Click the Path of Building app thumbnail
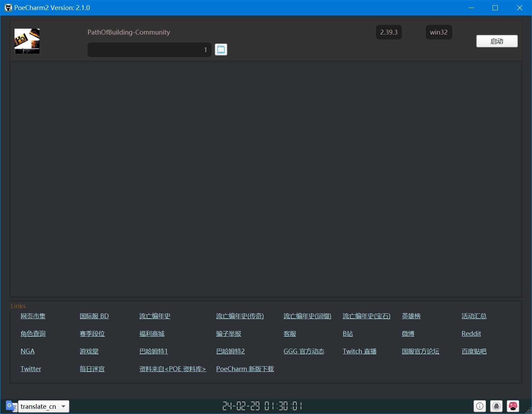Viewport: 532px width, 414px height. [27, 41]
